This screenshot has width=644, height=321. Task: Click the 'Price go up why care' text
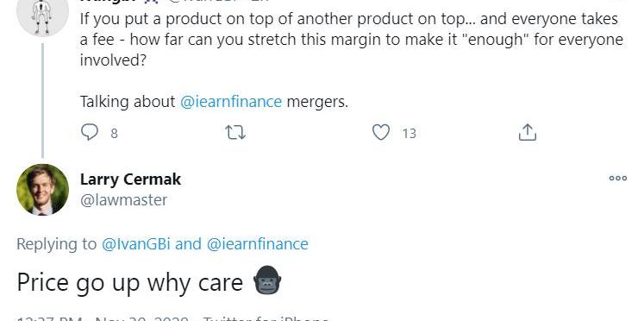click(x=130, y=283)
